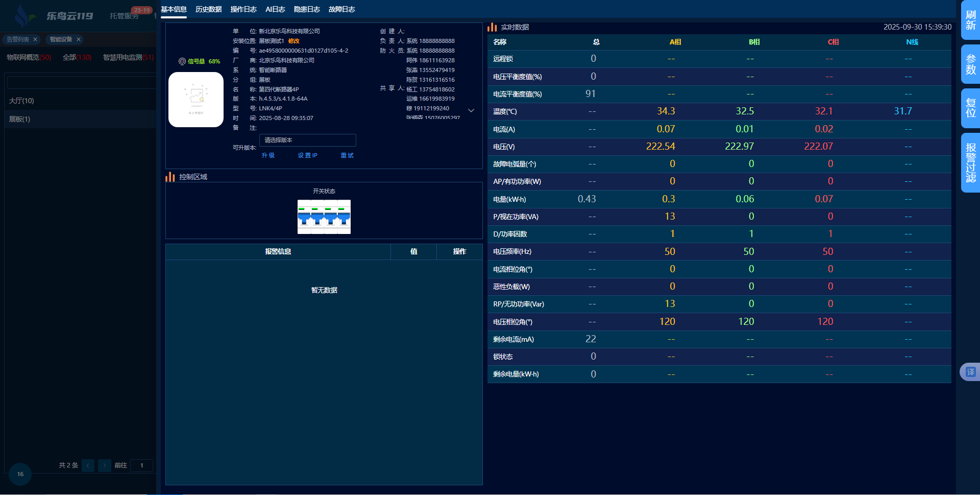Open the 请选择版本 version dropdown
This screenshot has height=495, width=980.
point(307,140)
